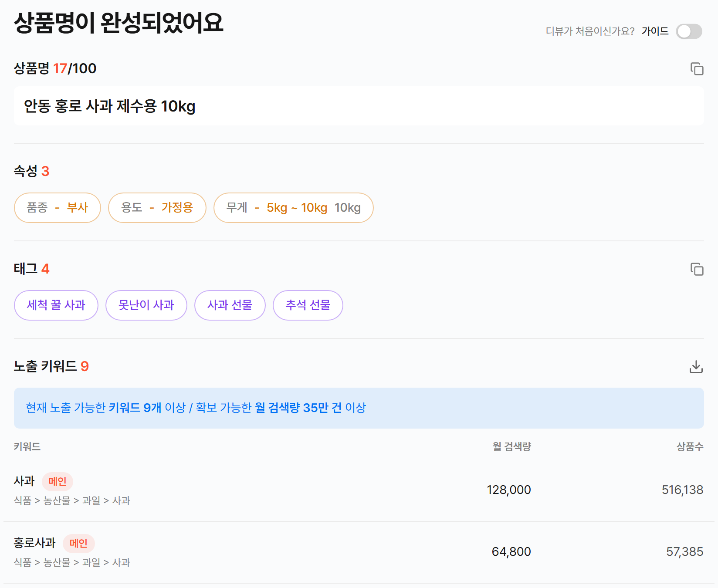The width and height of the screenshot is (718, 588).
Task: Click the product count 57,385
Action: tap(685, 552)
